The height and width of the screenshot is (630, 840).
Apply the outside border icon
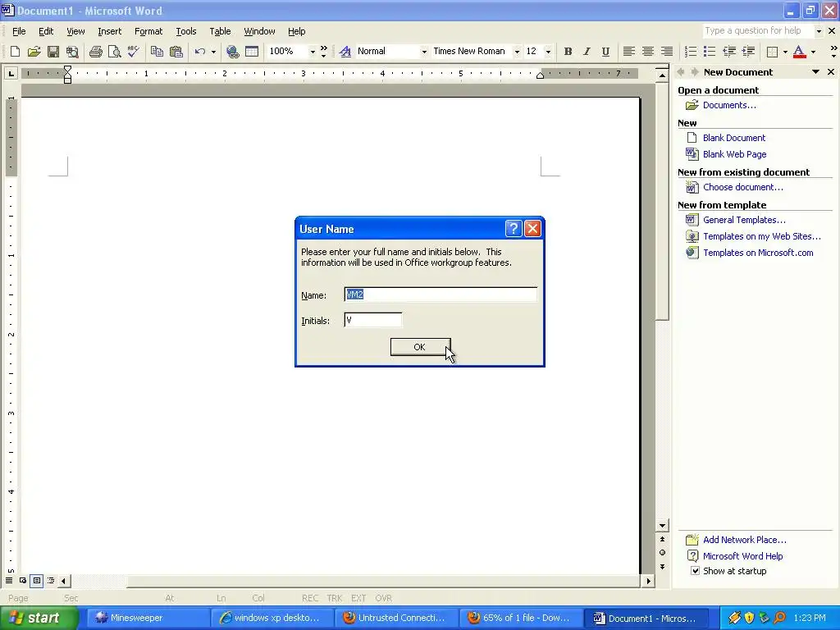[772, 52]
